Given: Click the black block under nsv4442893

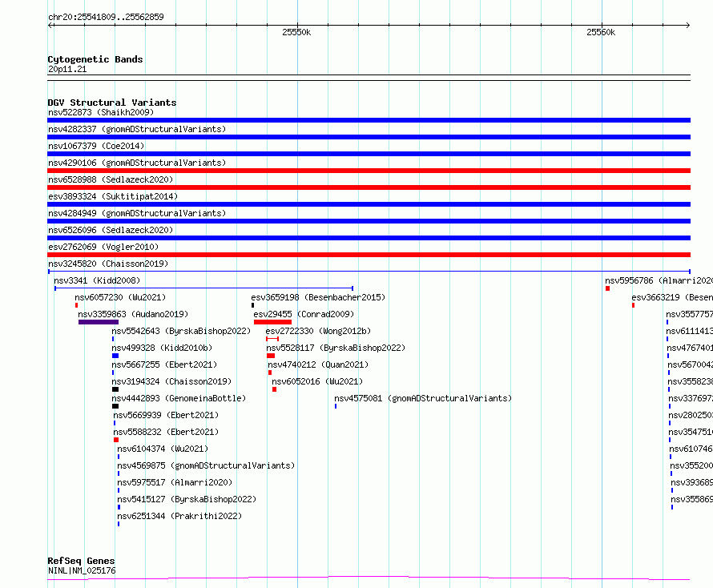Looking at the screenshot, I should coord(115,406).
